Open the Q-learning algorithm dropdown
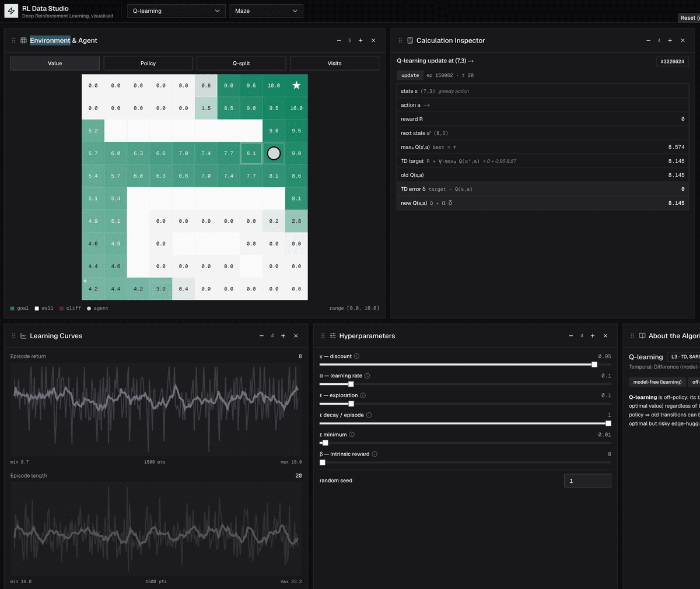This screenshot has width=700, height=589. pyautogui.click(x=176, y=11)
